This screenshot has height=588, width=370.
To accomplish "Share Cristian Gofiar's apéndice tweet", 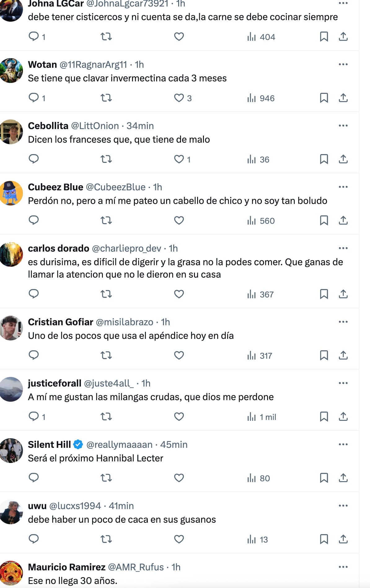I will (x=343, y=355).
